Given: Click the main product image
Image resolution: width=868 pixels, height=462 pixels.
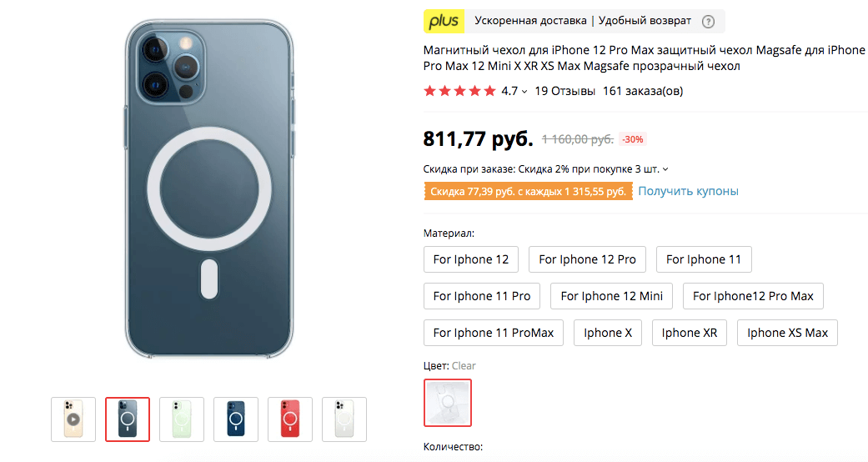Looking at the screenshot, I should pyautogui.click(x=208, y=192).
